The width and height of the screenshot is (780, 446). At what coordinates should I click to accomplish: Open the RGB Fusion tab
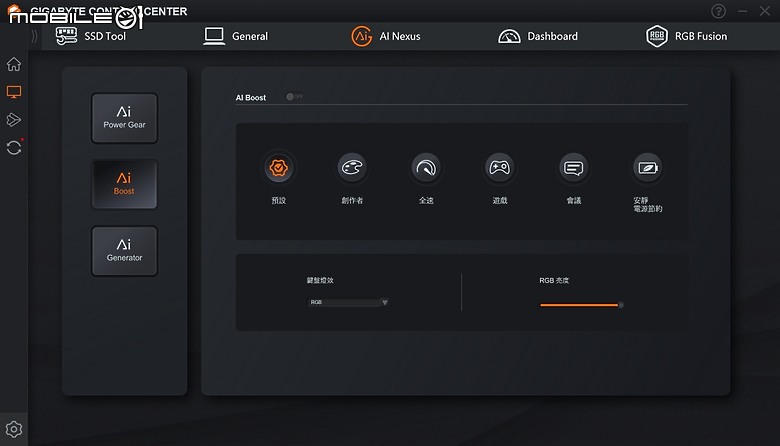click(x=686, y=36)
